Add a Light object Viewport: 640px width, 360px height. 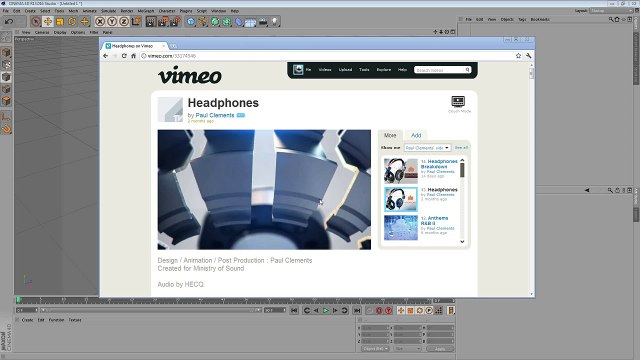point(275,22)
